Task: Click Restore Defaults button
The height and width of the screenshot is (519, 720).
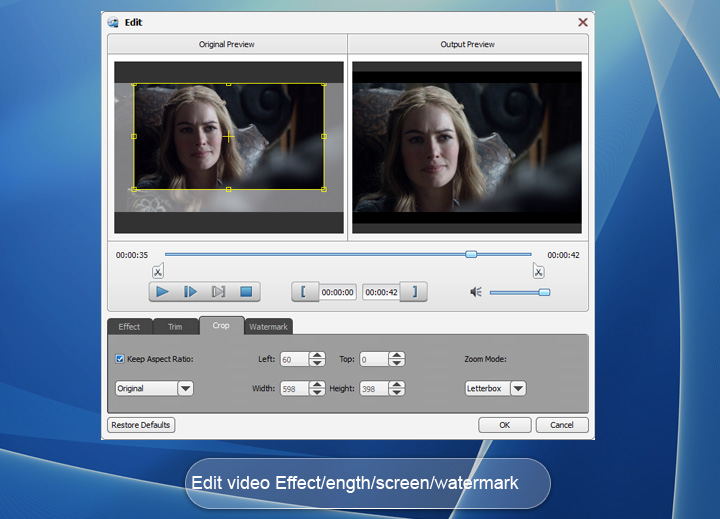Action: pyautogui.click(x=141, y=425)
